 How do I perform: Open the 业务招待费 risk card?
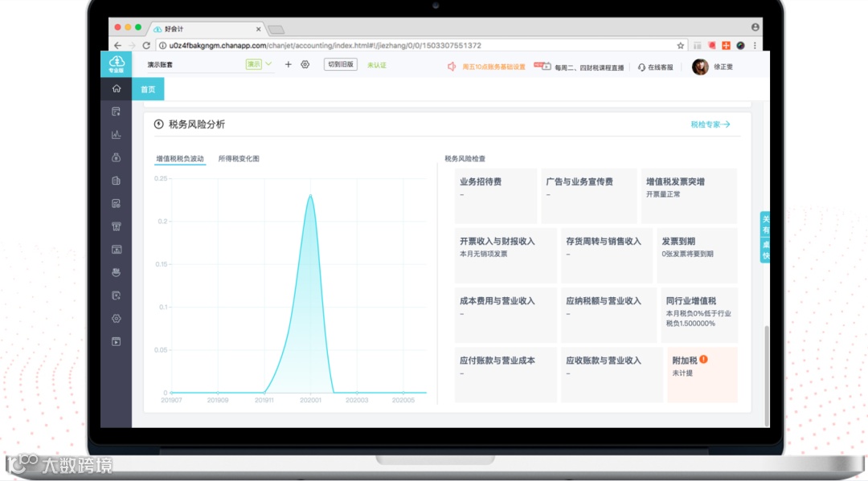(x=495, y=196)
